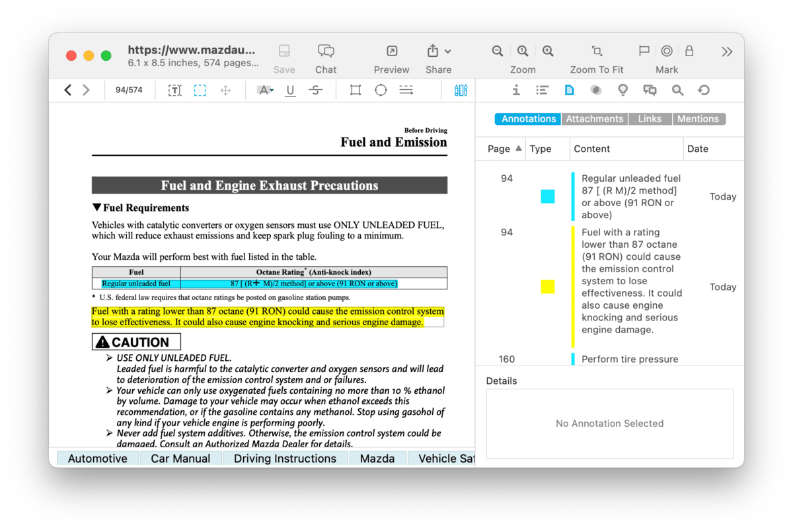Open the search panel magnifier icon
This screenshot has height=532, width=793.
[x=677, y=91]
